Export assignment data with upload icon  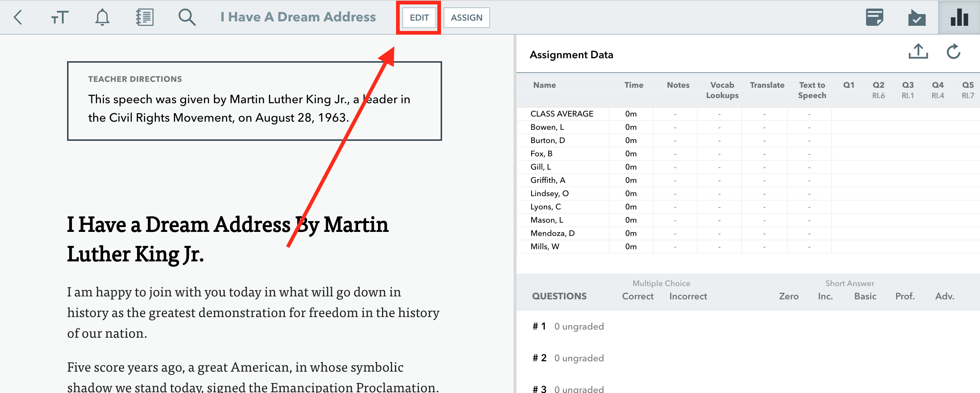pyautogui.click(x=918, y=51)
